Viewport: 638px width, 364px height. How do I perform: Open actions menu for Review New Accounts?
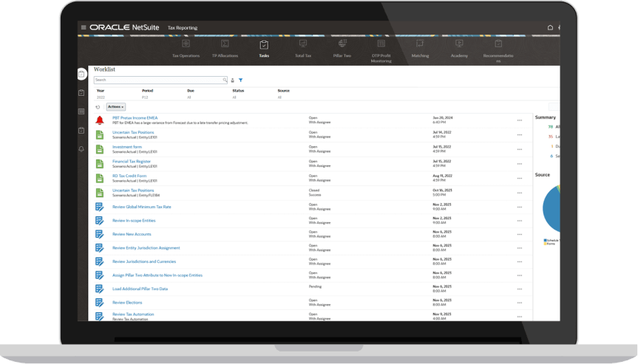point(520,234)
